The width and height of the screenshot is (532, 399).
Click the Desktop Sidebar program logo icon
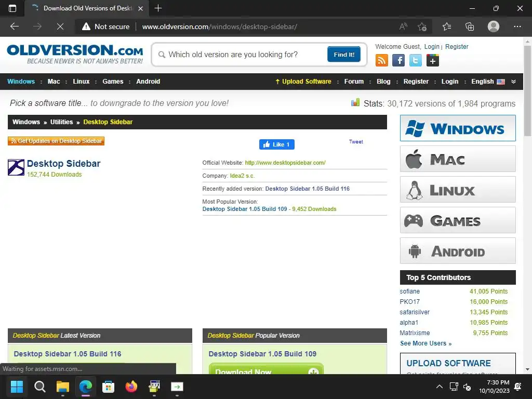point(16,167)
